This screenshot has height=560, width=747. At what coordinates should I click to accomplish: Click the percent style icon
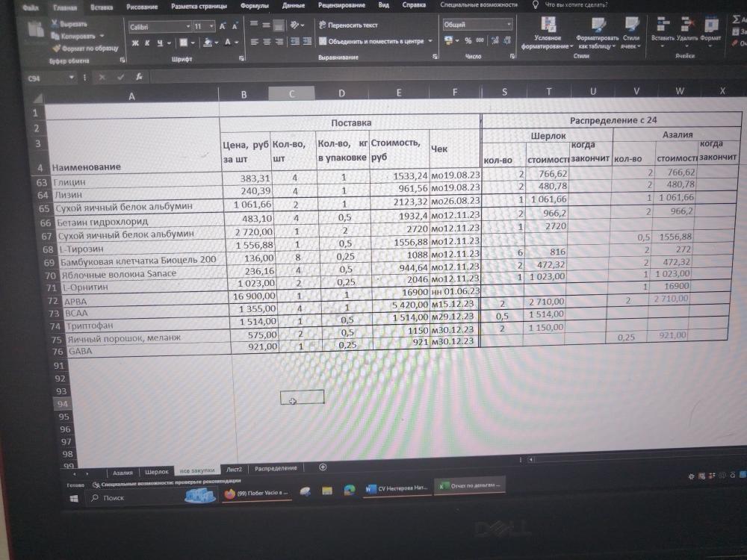pyautogui.click(x=468, y=41)
